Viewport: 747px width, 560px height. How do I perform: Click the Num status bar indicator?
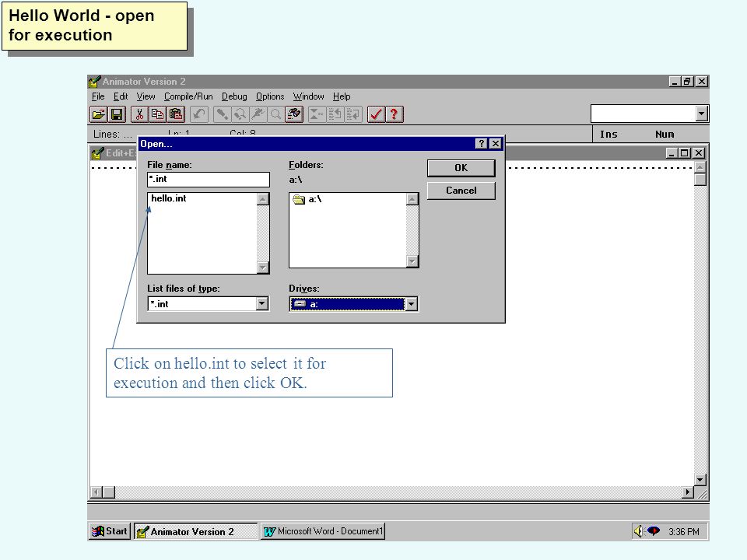pos(664,135)
